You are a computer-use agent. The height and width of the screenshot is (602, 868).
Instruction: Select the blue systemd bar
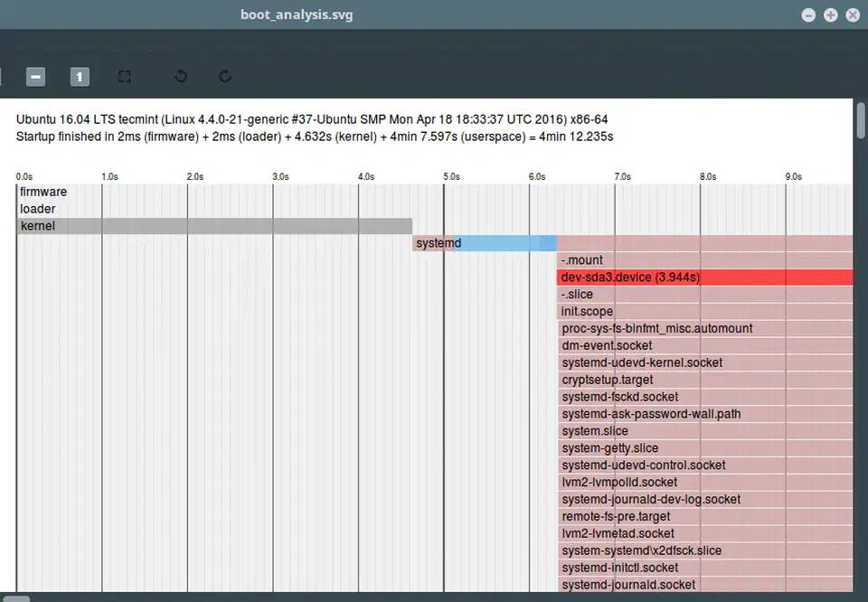(x=484, y=242)
